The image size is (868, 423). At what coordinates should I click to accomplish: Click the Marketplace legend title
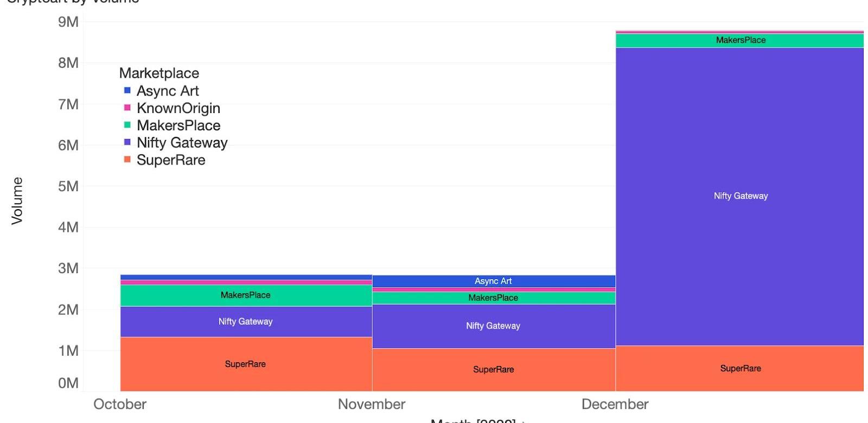point(159,73)
